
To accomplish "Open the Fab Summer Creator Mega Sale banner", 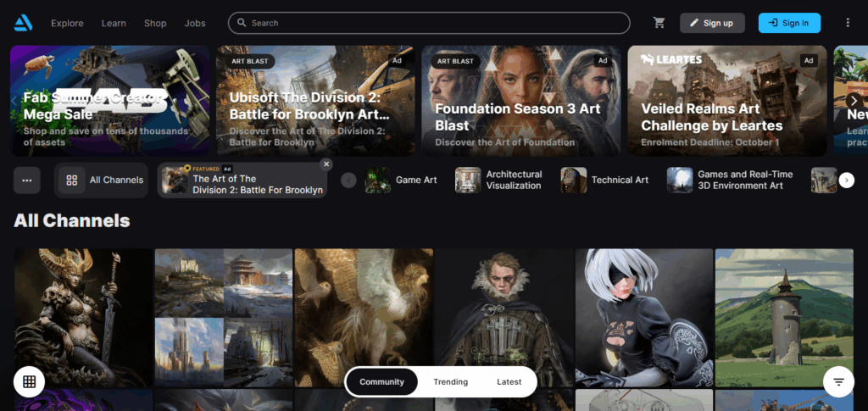I will click(x=109, y=101).
